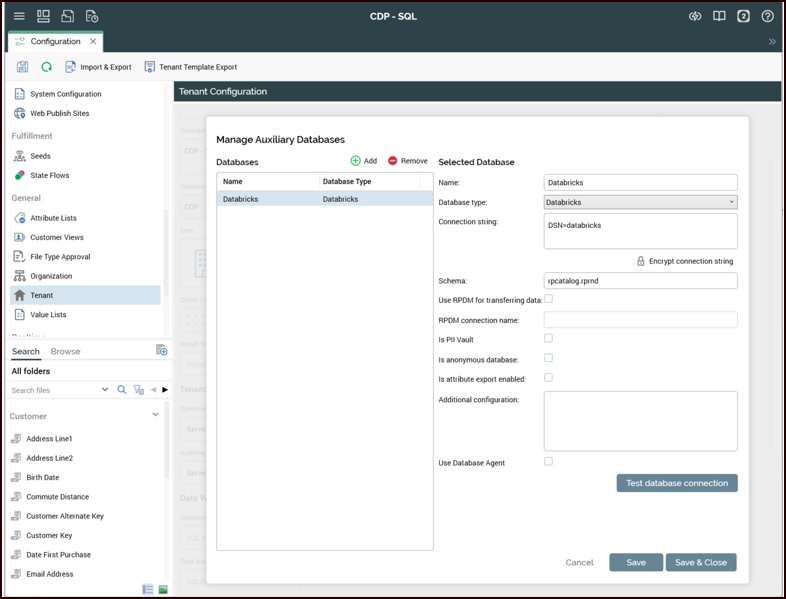Toggle Use Database Agent checkbox
Image resolution: width=786 pixels, height=599 pixels.
click(548, 461)
